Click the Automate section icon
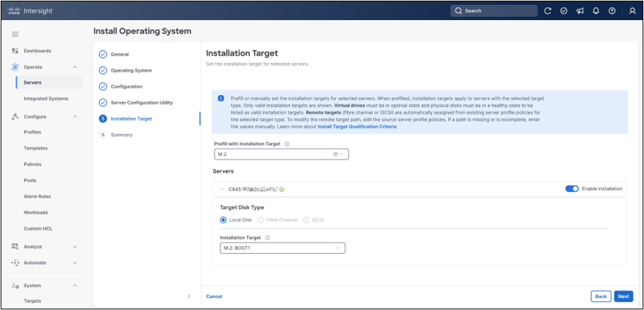 tap(15, 263)
